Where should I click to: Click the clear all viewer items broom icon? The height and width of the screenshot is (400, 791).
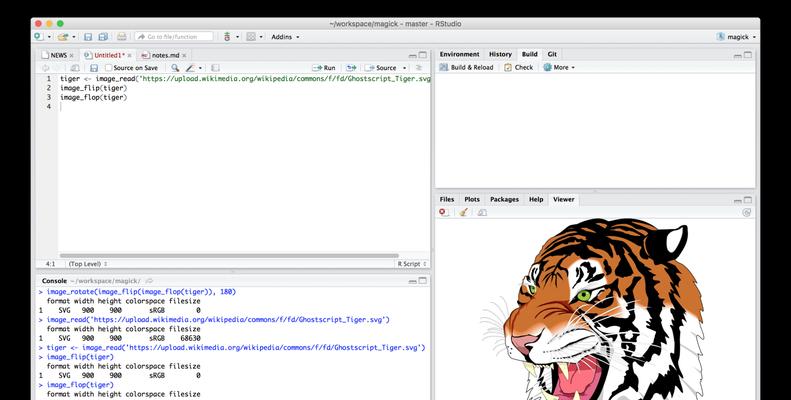[x=463, y=212]
